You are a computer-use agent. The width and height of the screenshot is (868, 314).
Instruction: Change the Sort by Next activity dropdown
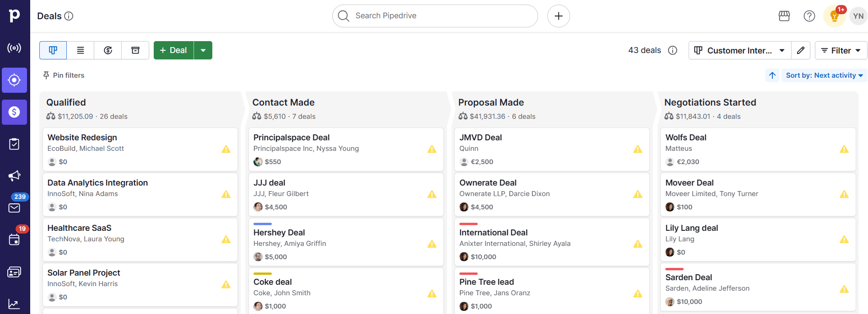[x=823, y=75]
